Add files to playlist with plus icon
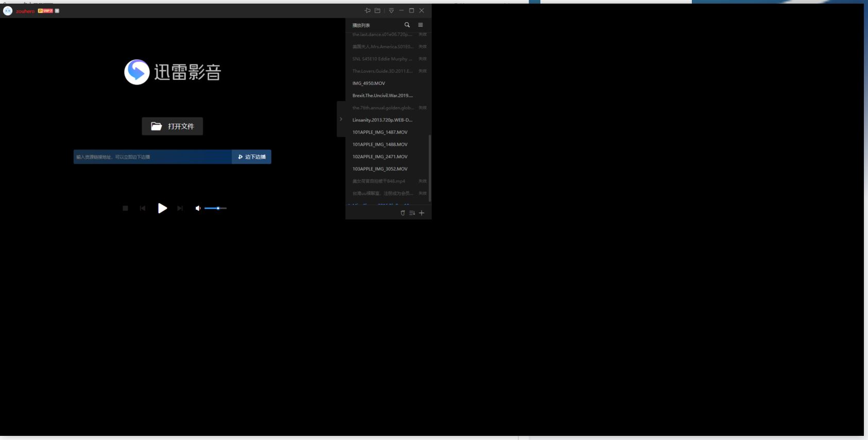Viewport: 868px width, 440px height. pyautogui.click(x=421, y=213)
